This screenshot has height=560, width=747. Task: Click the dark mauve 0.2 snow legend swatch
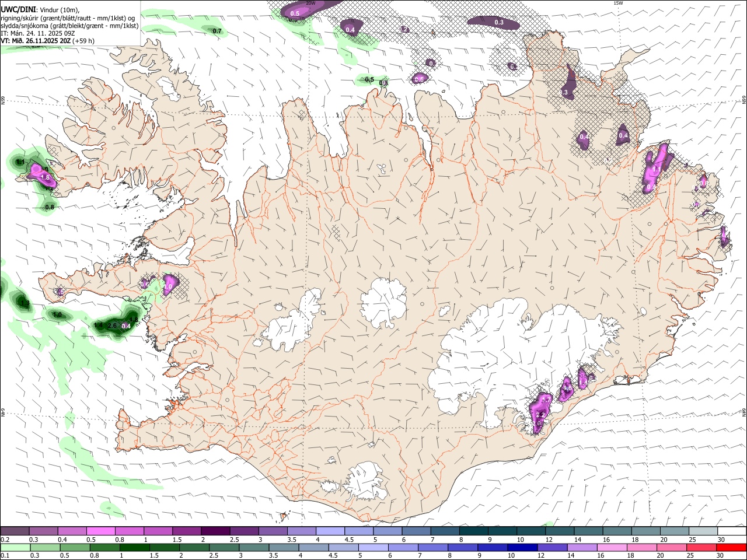(x=15, y=531)
